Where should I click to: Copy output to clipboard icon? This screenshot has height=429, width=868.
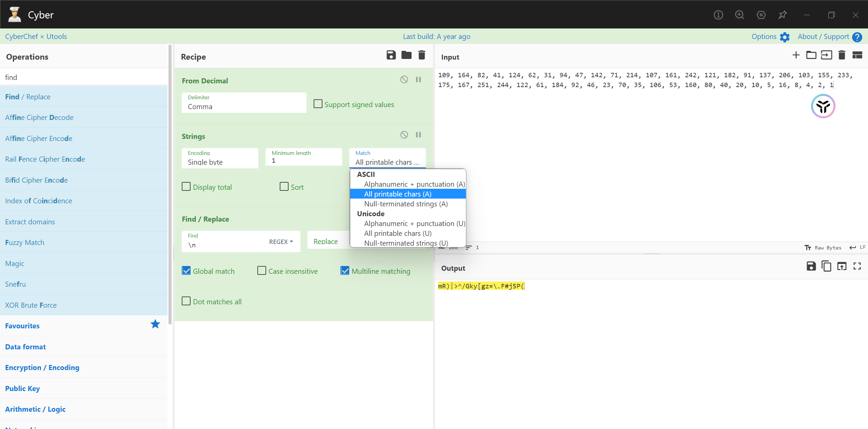click(826, 266)
